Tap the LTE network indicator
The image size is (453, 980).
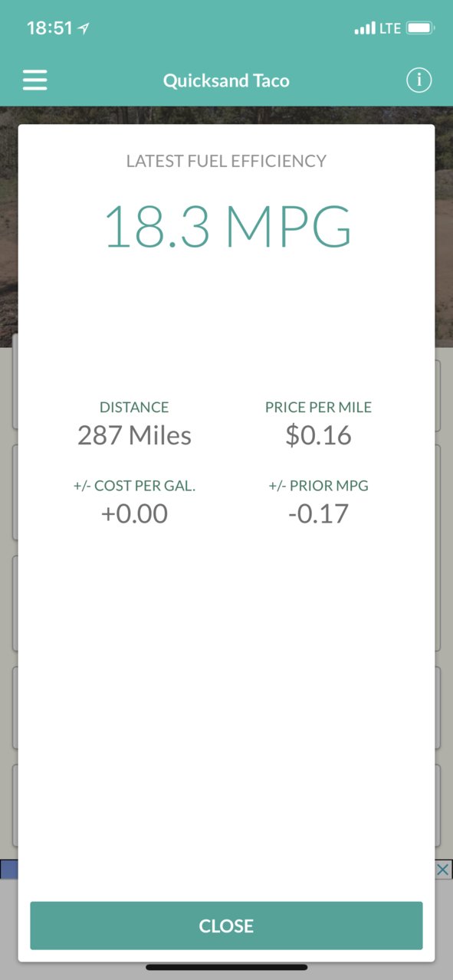point(390,28)
